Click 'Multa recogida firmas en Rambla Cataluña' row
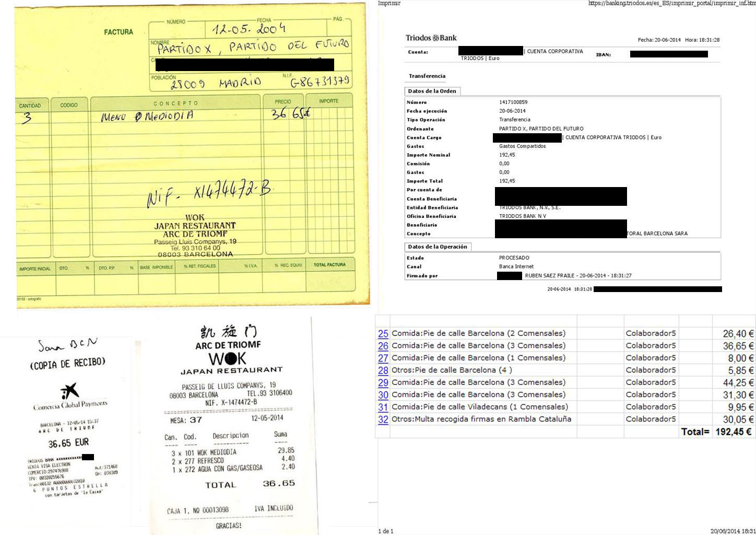Viewport: 756px width, 535px height. (x=481, y=419)
